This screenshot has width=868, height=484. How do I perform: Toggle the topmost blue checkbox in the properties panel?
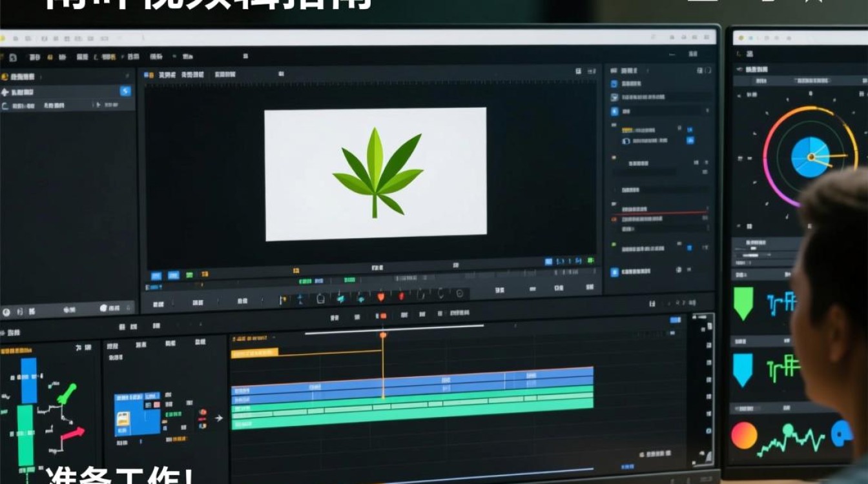pos(614,84)
